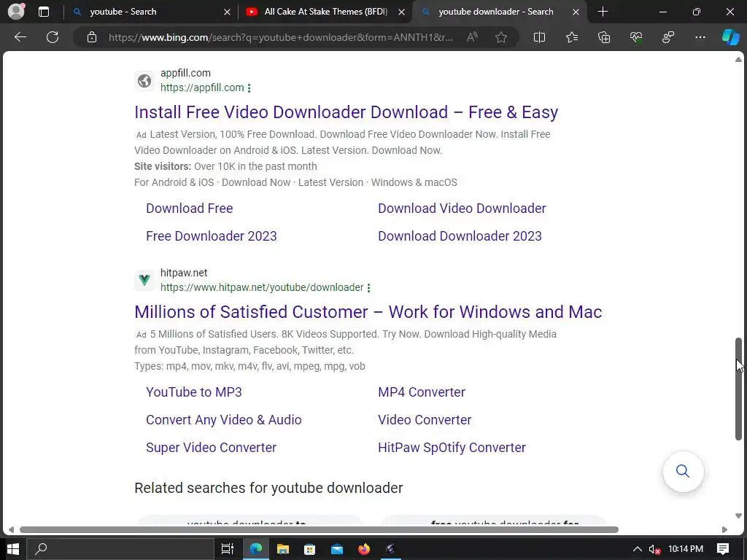This screenshot has width=747, height=560.
Task: Click muted volume tray icon
Action: pos(654,549)
